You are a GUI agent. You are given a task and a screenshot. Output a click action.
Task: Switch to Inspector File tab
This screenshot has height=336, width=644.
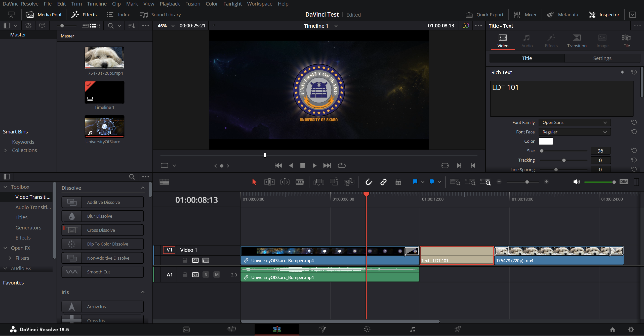[626, 41]
